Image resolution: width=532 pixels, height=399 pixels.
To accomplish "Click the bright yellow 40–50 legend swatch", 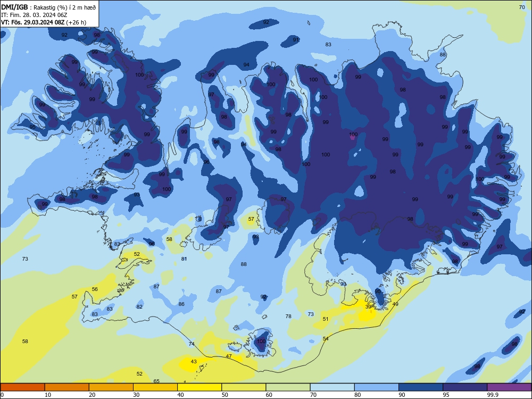I will (199, 387).
